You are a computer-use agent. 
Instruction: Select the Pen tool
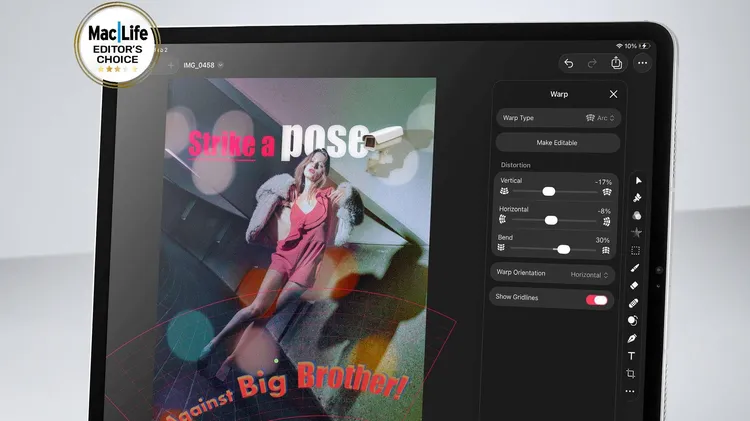(x=632, y=338)
